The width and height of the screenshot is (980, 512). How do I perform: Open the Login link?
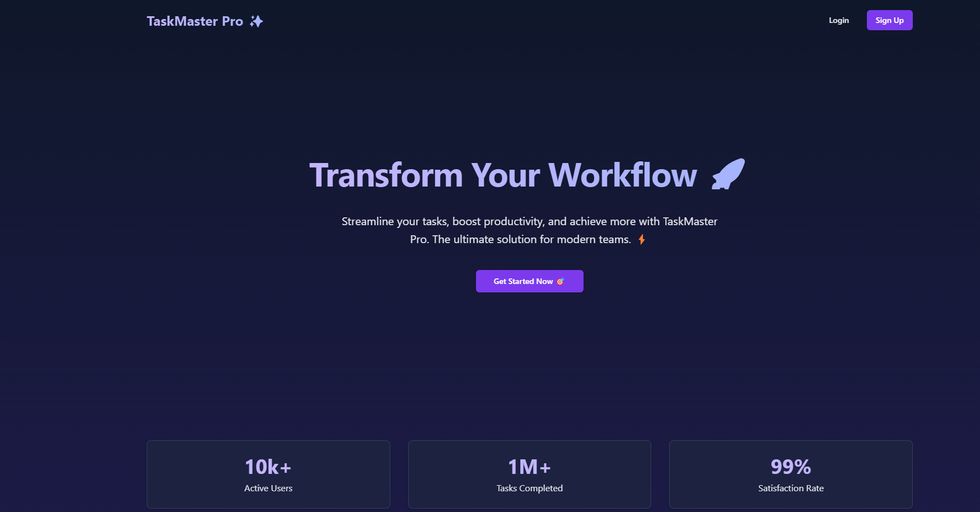click(x=839, y=20)
